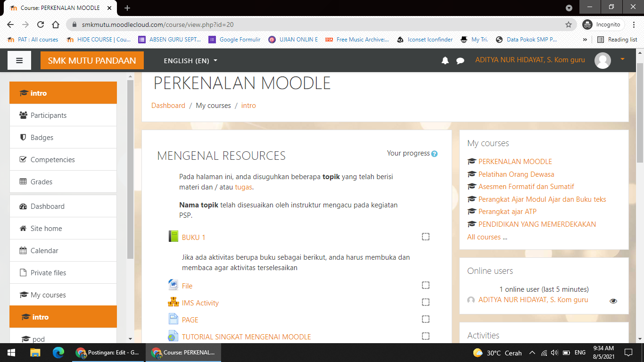644x362 pixels.
Task: Click the All courses link
Action: (x=484, y=237)
